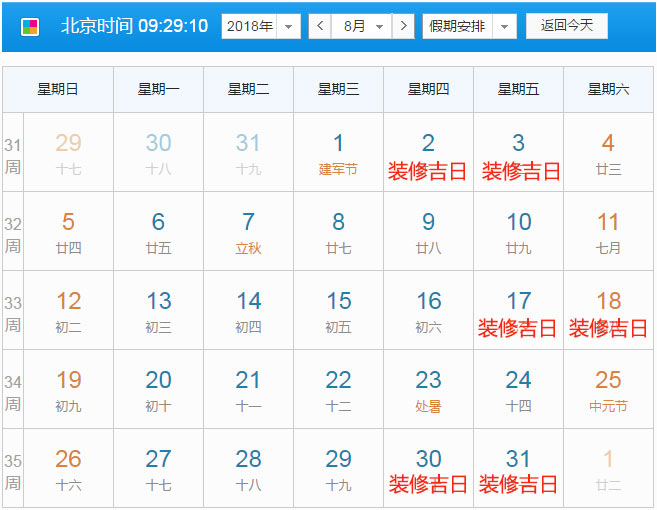
Task: Click the 返回今天 button
Action: coord(566,26)
